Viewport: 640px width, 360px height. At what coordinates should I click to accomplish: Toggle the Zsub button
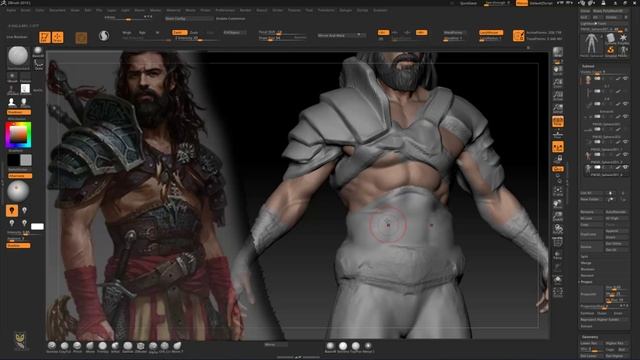(194, 32)
